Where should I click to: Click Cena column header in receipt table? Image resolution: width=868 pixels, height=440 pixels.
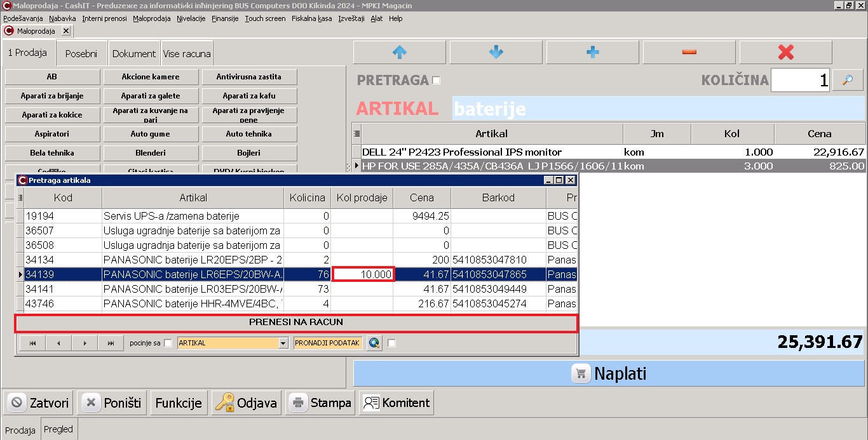pos(820,133)
